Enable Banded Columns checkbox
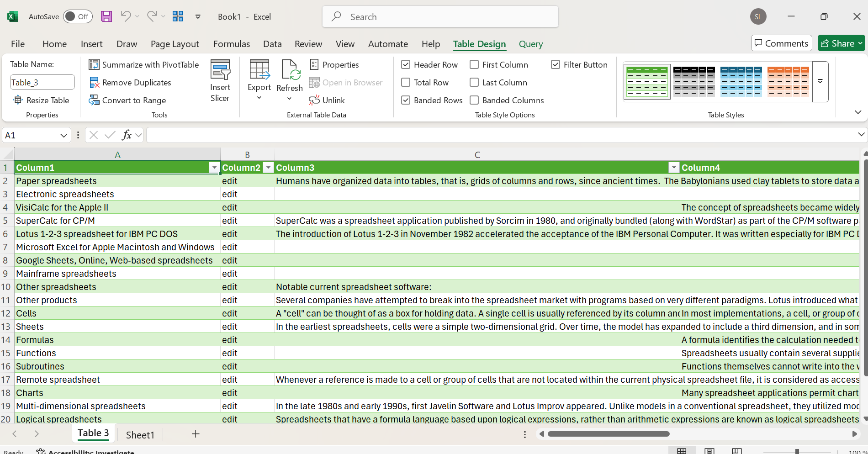Image resolution: width=868 pixels, height=454 pixels. pos(474,100)
